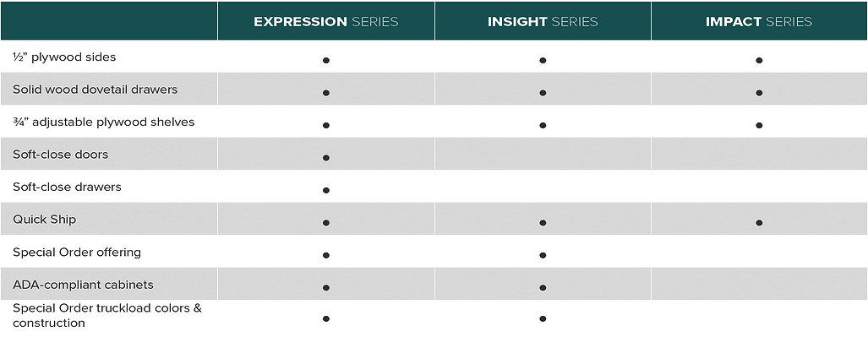Click Special Order truckload colors & construction label
This screenshot has width=868, height=337.
point(107,315)
